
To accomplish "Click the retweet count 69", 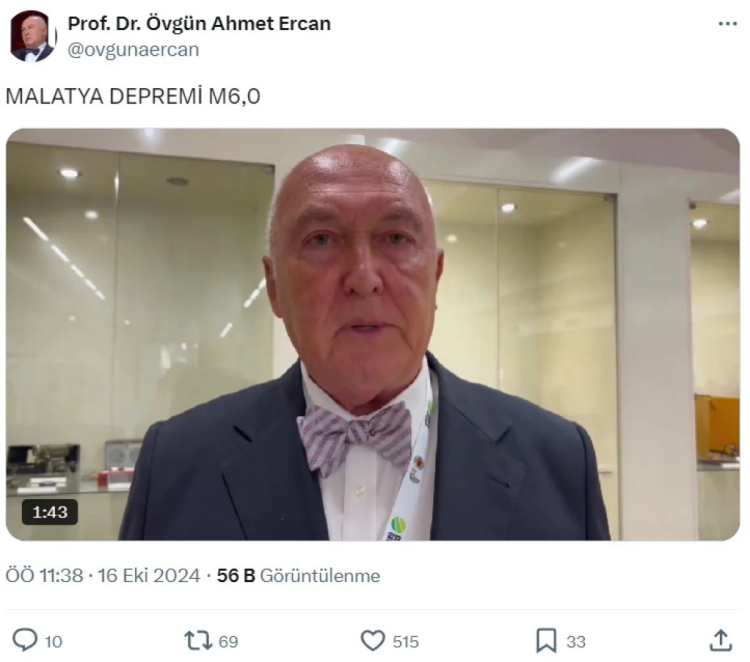I will point(228,641).
